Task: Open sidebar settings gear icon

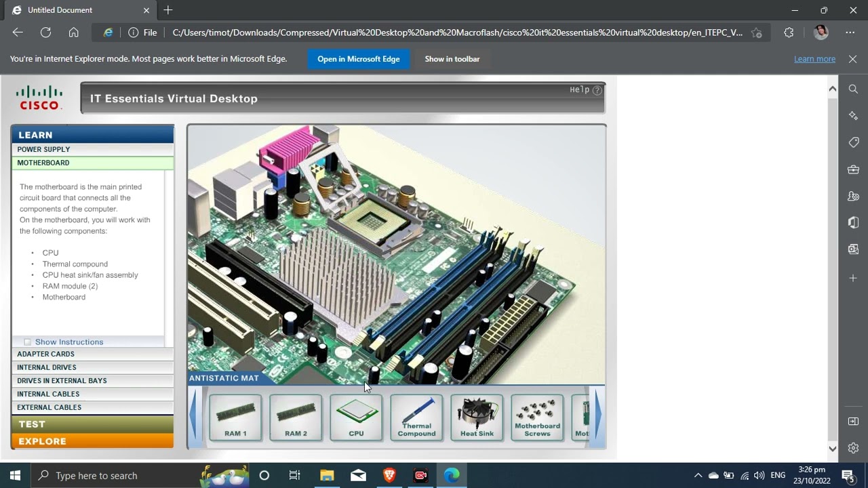Action: pos(853,448)
